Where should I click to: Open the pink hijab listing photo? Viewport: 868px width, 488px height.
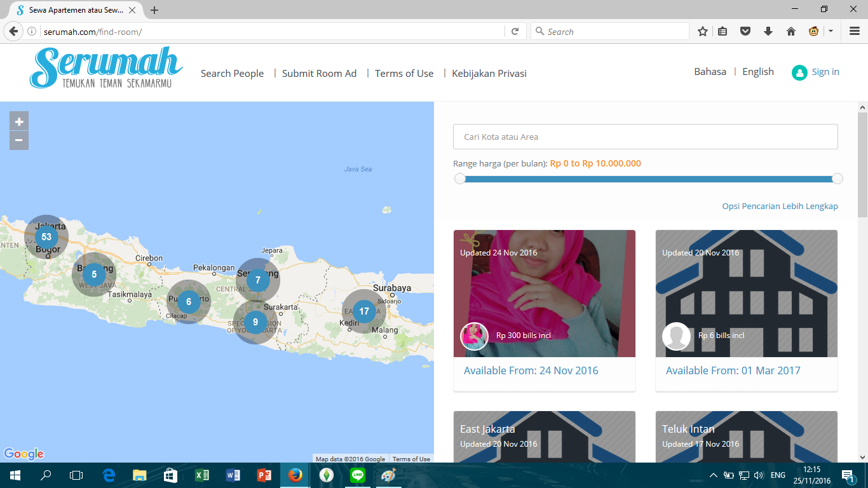[x=545, y=294]
